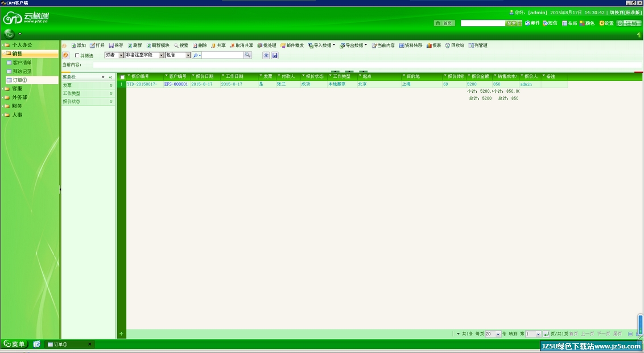This screenshot has width=644, height=353.
Task: Close the 订单① bottom tab
Action: 90,344
